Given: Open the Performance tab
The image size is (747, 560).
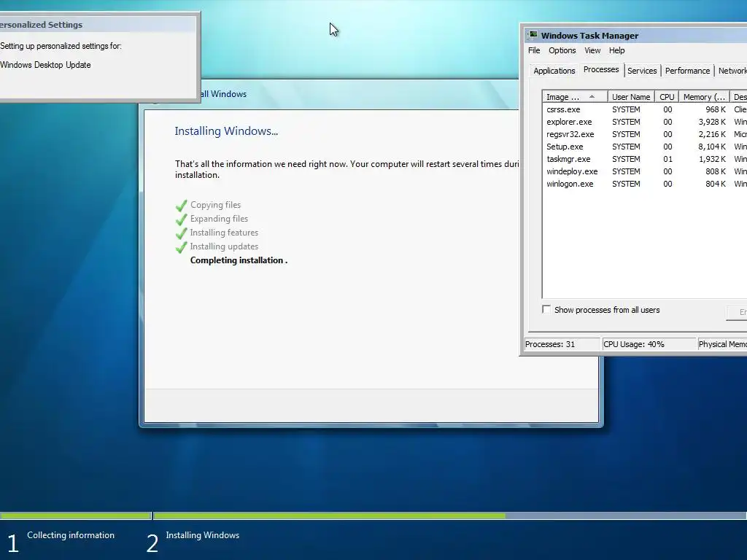Looking at the screenshot, I should 687,71.
